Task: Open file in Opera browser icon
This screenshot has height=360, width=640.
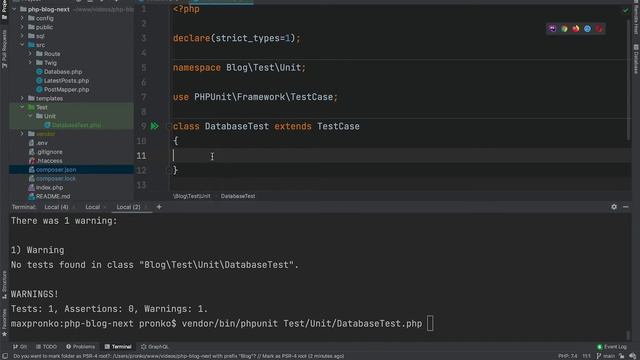Action: point(599,29)
